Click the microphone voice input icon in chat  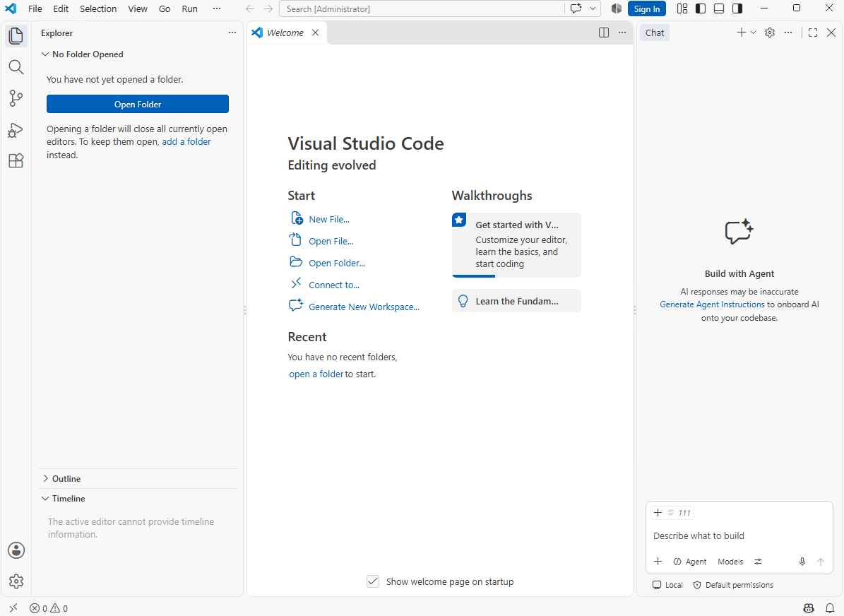click(802, 562)
